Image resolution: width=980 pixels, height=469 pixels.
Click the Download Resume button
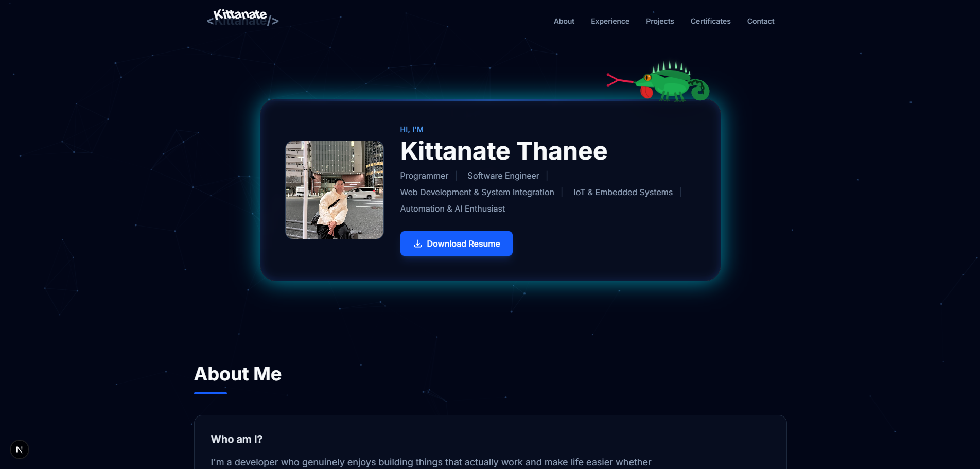coord(457,244)
